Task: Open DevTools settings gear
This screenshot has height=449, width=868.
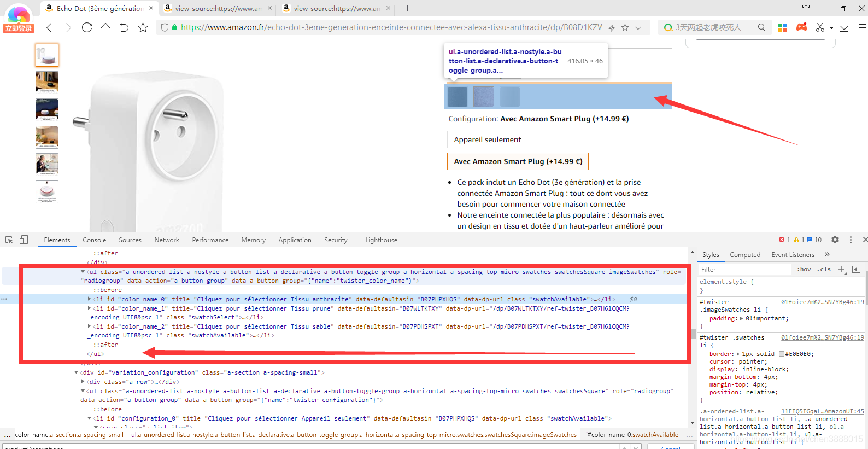Action: point(835,240)
